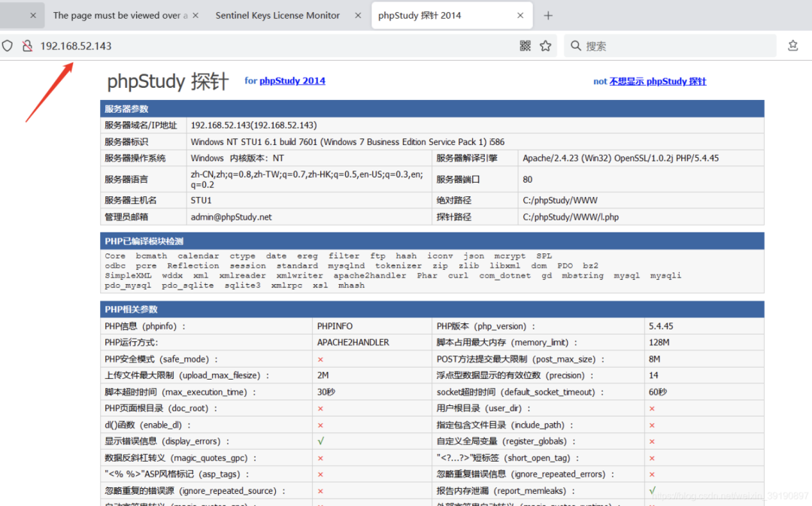Click the mbstring module name
The width and height of the screenshot is (812, 506).
[x=583, y=275]
